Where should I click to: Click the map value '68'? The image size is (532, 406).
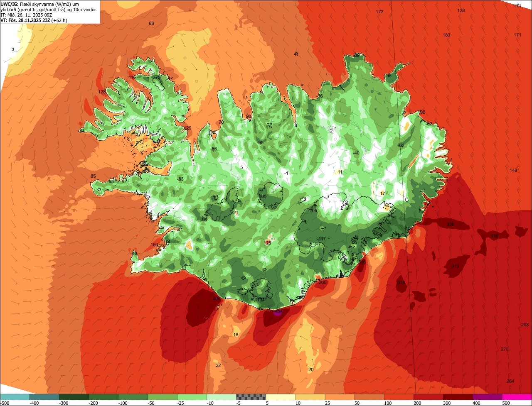coord(151,23)
